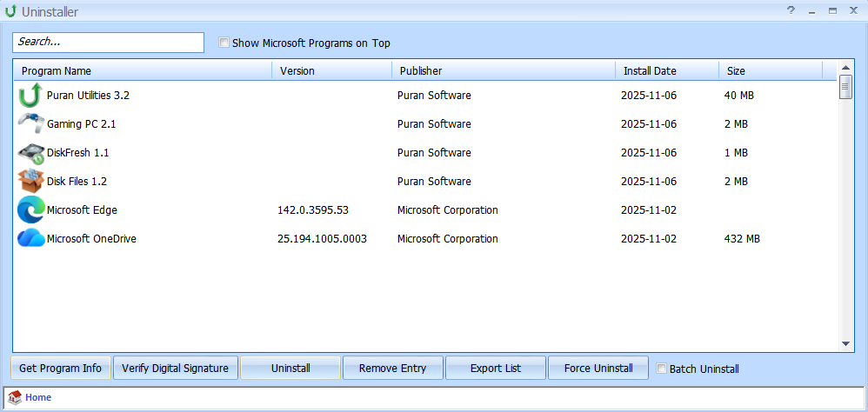
Task: Select the Disk Files box icon
Action: [x=30, y=182]
